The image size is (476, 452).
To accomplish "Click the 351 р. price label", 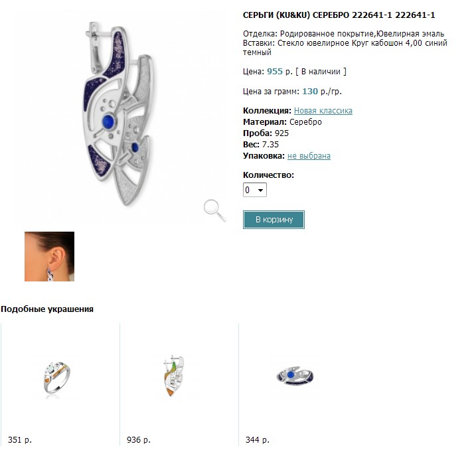I will tap(20, 439).
